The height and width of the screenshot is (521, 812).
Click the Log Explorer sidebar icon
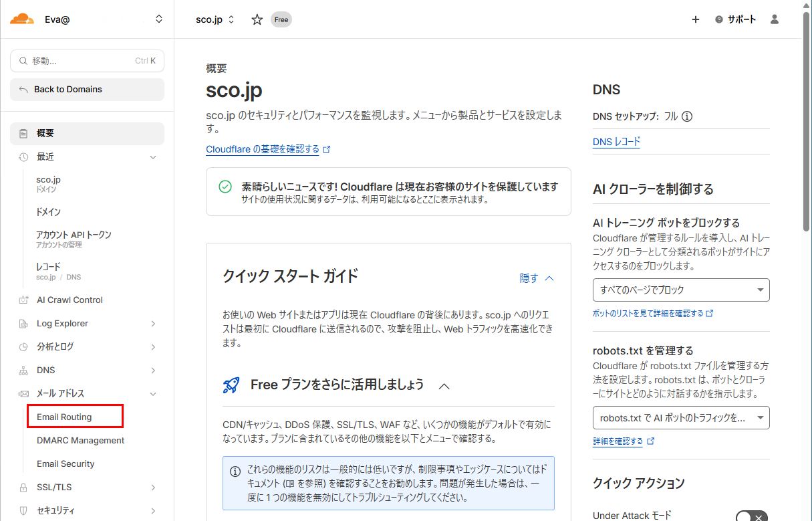[x=23, y=323]
